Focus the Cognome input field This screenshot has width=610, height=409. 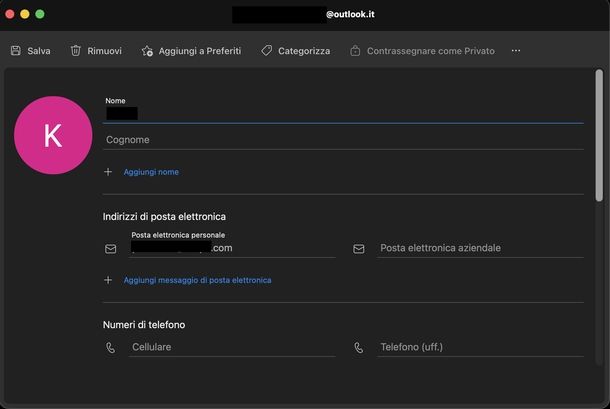pos(343,140)
